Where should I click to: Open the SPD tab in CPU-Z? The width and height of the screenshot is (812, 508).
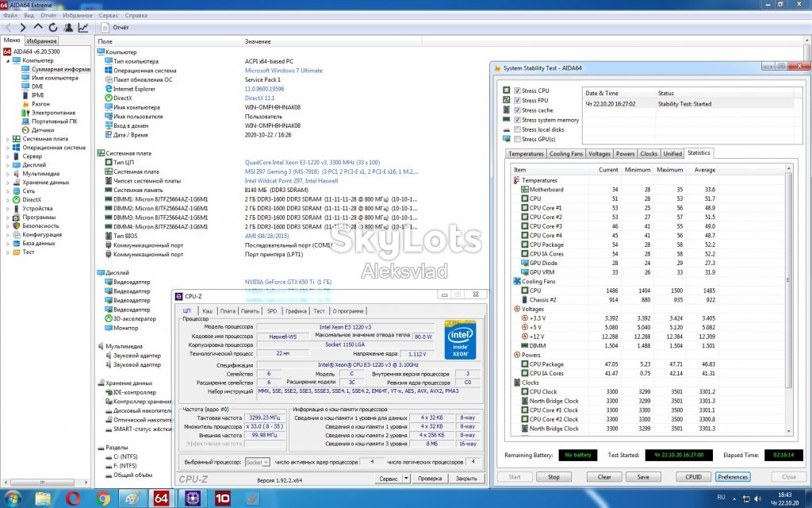(x=272, y=311)
